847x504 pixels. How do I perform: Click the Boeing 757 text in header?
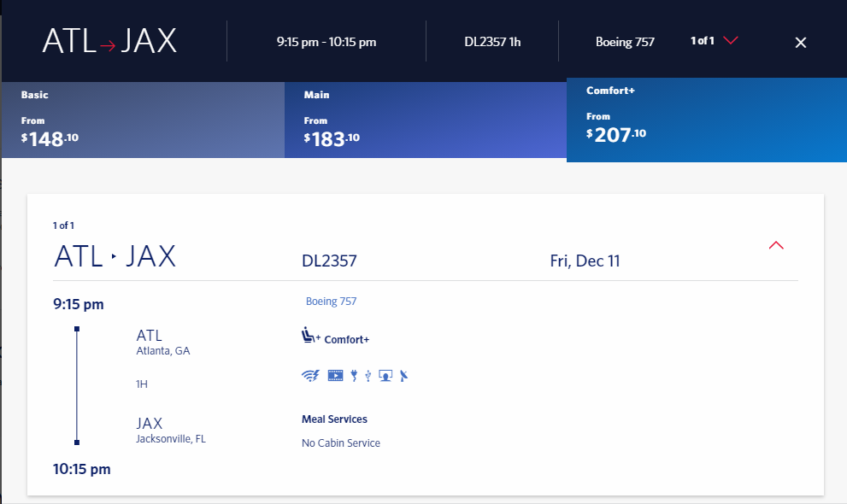[625, 41]
